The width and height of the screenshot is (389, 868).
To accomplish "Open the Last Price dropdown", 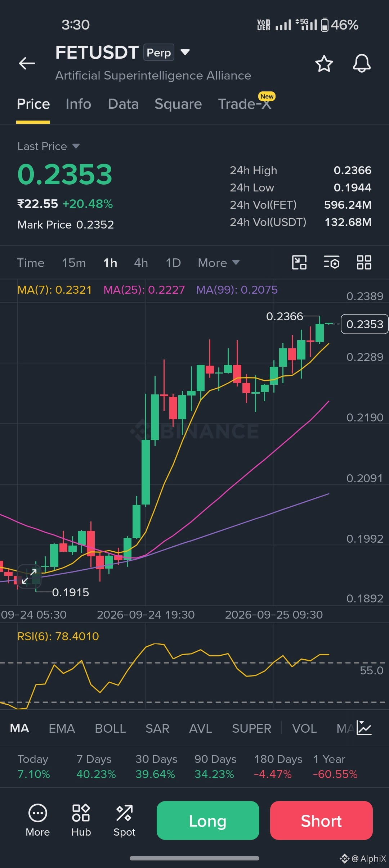I will (48, 146).
